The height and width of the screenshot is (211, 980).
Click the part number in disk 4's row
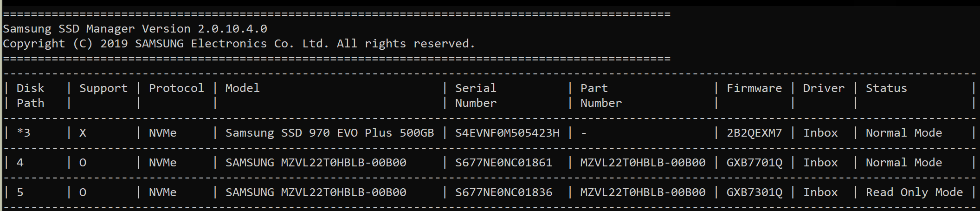pos(643,163)
